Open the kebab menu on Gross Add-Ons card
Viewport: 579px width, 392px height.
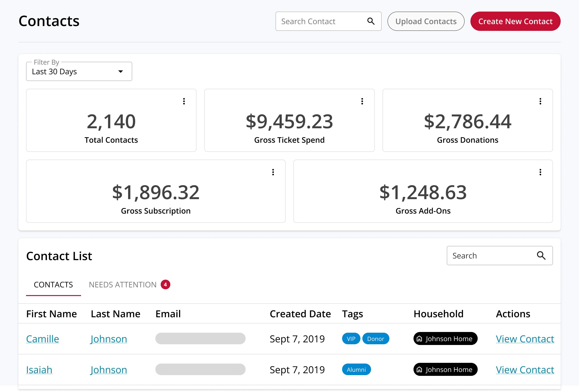pos(540,172)
